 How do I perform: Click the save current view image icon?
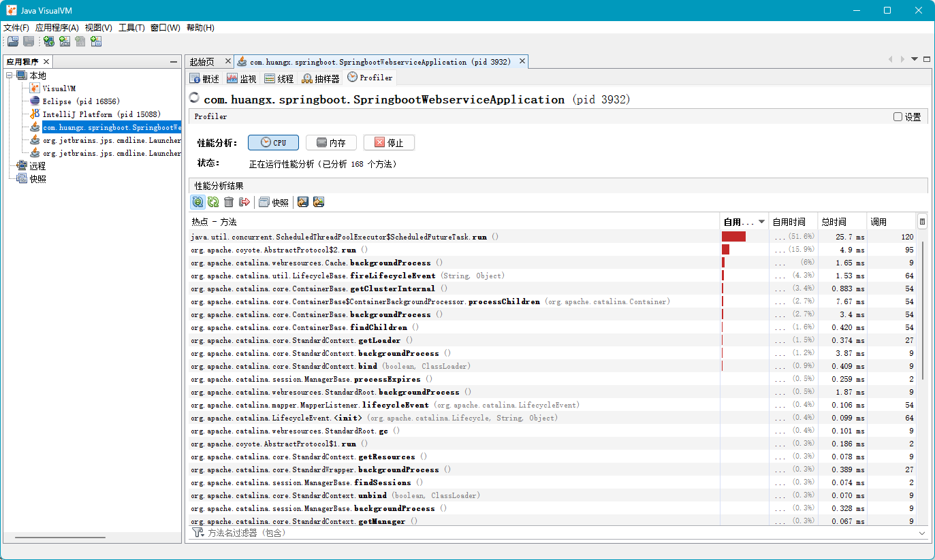318,202
